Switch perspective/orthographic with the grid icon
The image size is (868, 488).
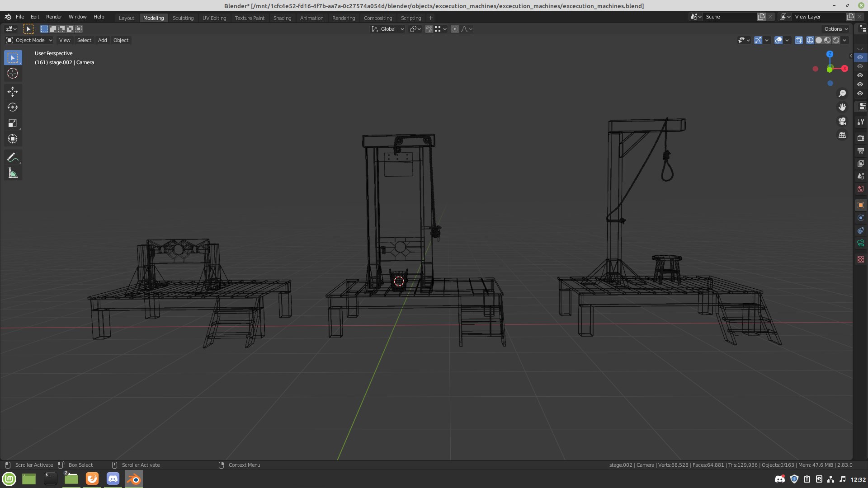[842, 135]
